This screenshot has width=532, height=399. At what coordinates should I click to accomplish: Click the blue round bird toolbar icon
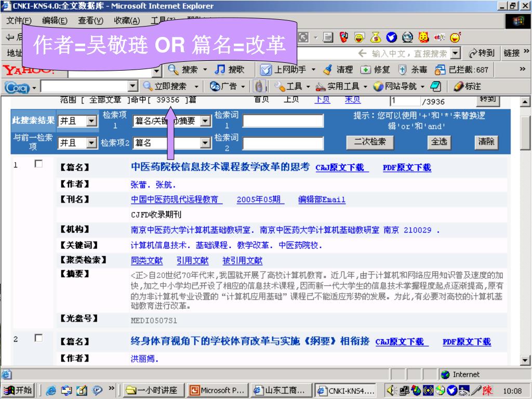[x=392, y=37]
